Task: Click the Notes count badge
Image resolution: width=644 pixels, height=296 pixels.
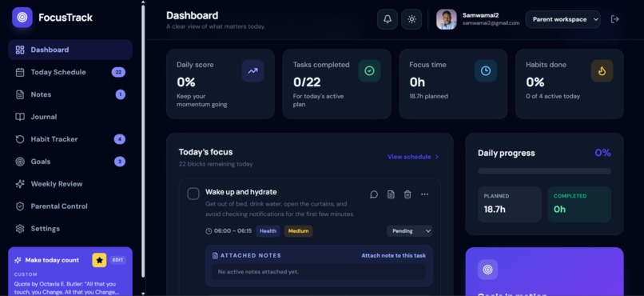Action: point(121,94)
